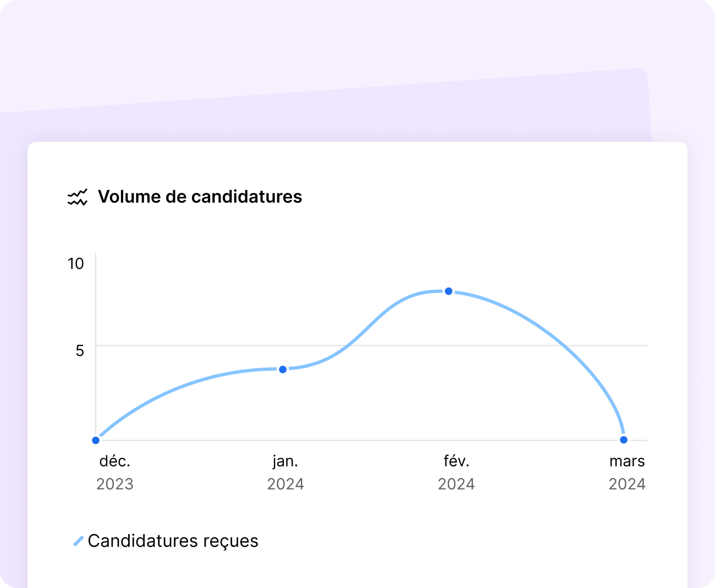The height and width of the screenshot is (588, 715).
Task: Click the February 2024 peak data point
Action: pos(449,291)
